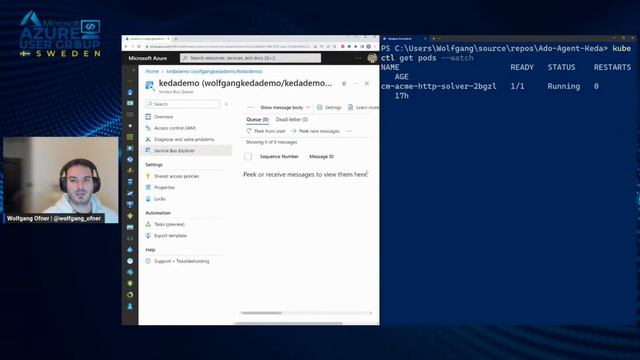Open the ellipsis left of Show message body

pos(250,107)
